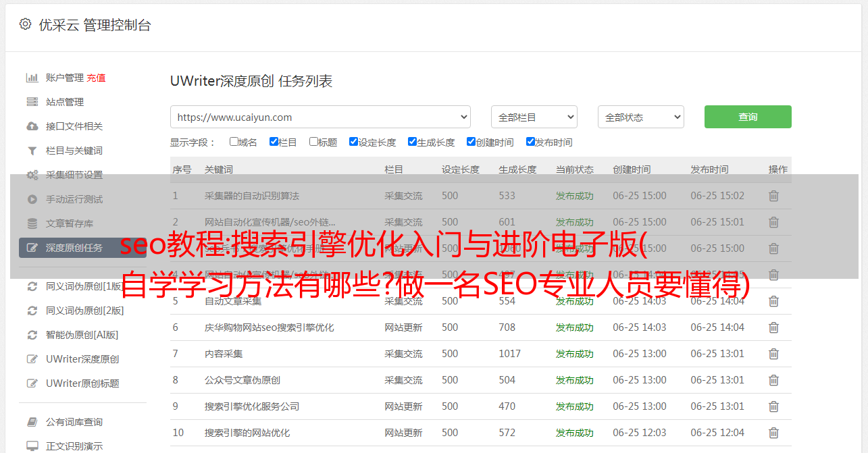Open the 全部状态 dropdown
The image size is (868, 453).
pyautogui.click(x=641, y=117)
